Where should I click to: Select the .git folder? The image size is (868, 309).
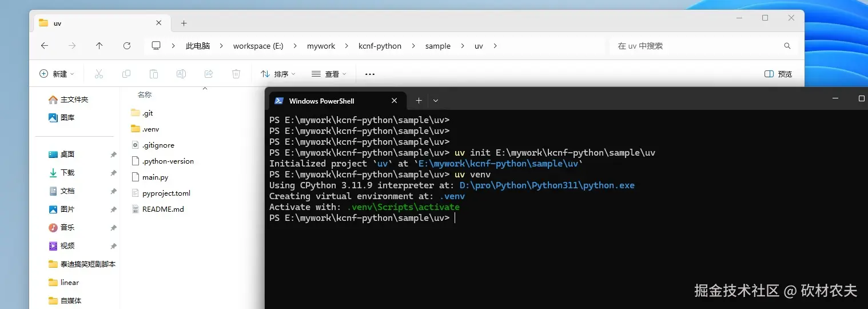(142, 113)
